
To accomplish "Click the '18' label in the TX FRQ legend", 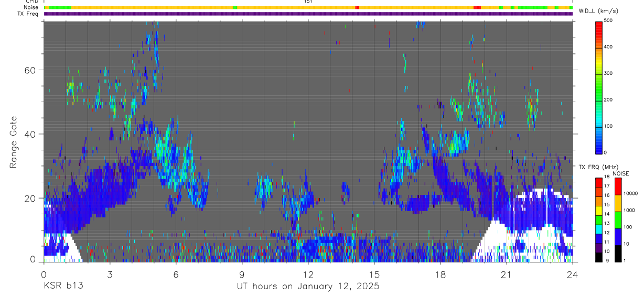I will (x=607, y=178).
